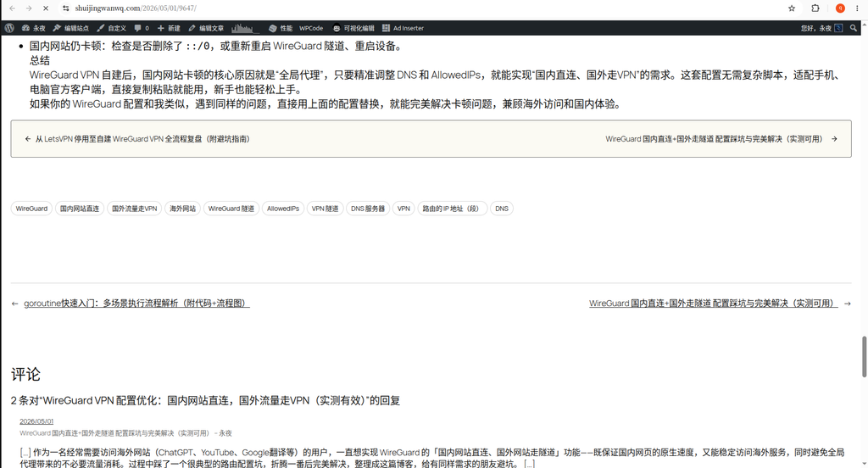Select the DNS 服务器 tag
Viewport: 868px width, 468px height.
pos(368,209)
